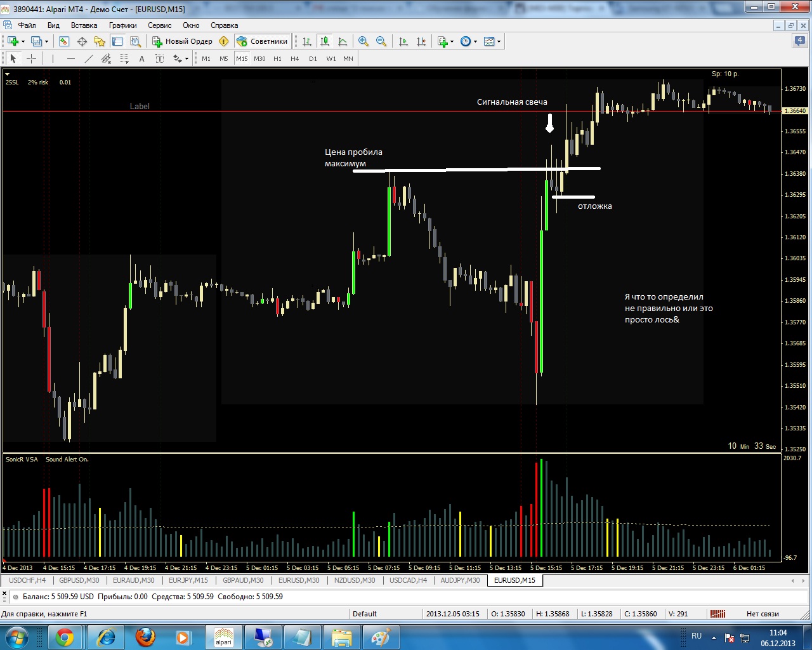Click the Default profile status field
Viewport: 812px width, 650px height.
386,614
